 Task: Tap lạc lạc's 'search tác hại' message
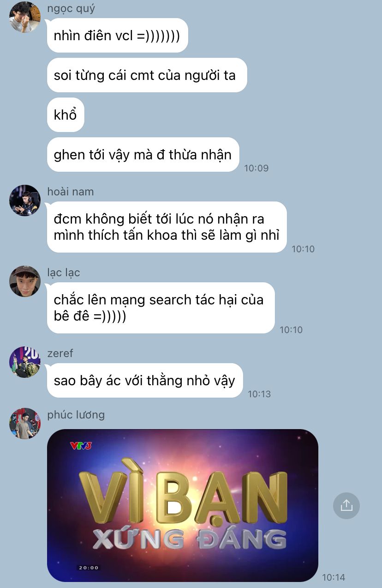(161, 308)
